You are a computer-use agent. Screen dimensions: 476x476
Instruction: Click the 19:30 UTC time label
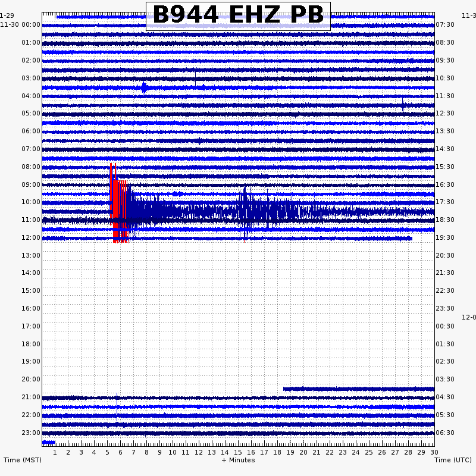click(445, 237)
